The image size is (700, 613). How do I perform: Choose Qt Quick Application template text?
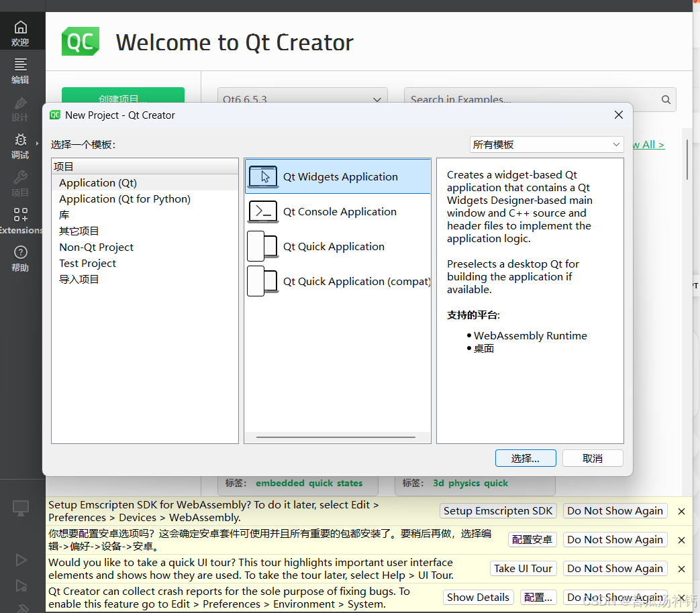(334, 246)
